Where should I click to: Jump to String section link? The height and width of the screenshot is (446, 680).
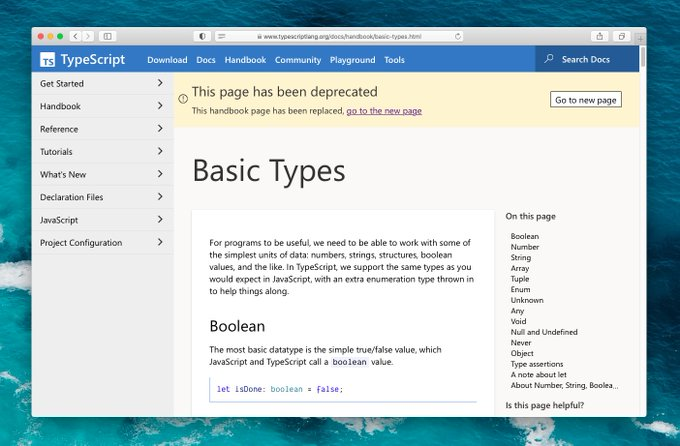[520, 258]
